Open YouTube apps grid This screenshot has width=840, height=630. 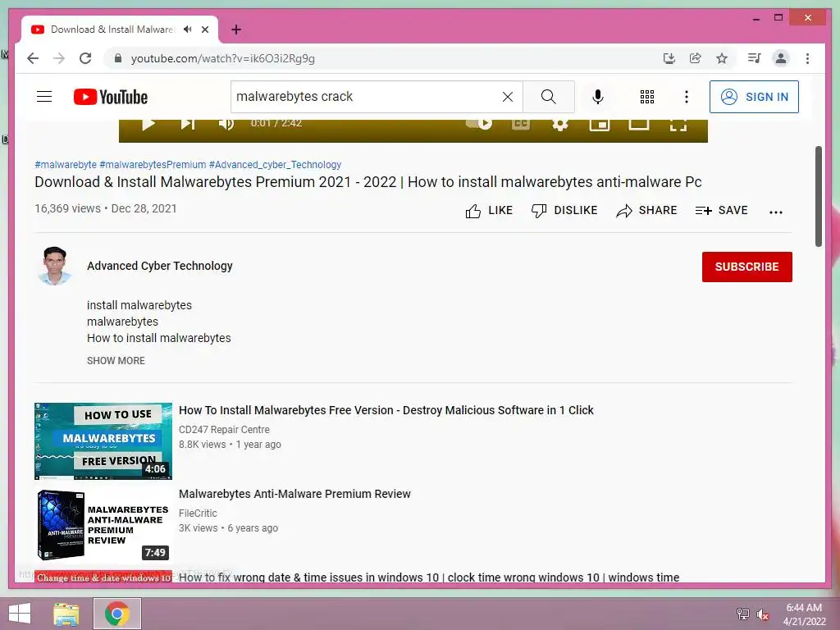coord(647,97)
